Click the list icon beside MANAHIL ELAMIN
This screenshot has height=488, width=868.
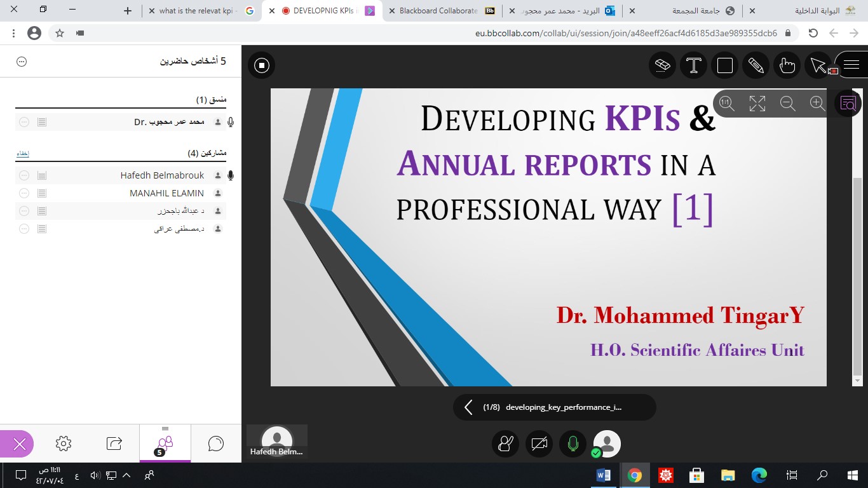(x=42, y=193)
